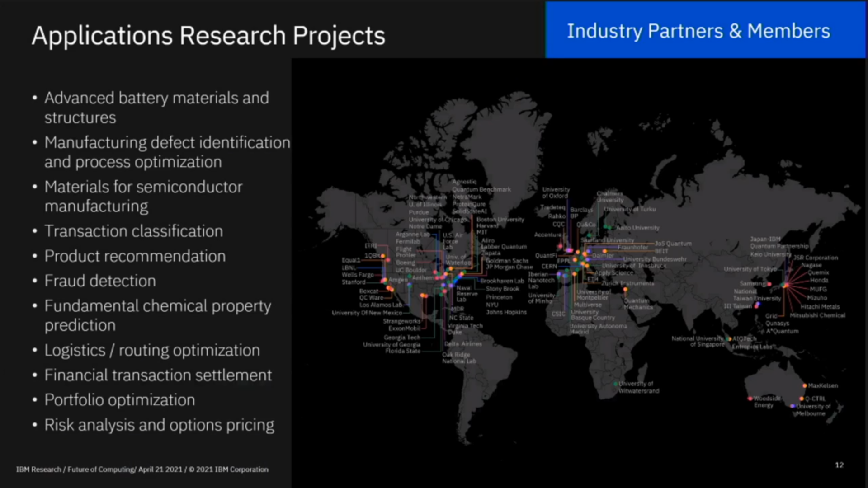
Task: Click 'National University of Singapore' label
Action: click(698, 341)
